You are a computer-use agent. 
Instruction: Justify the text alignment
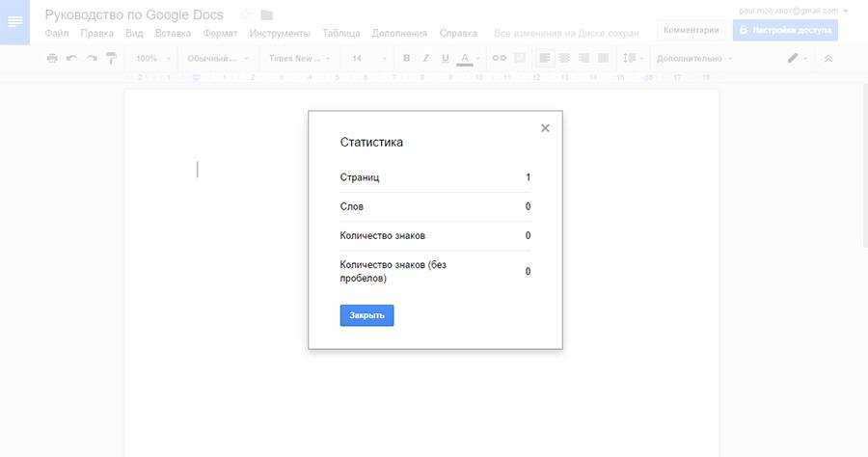click(604, 58)
